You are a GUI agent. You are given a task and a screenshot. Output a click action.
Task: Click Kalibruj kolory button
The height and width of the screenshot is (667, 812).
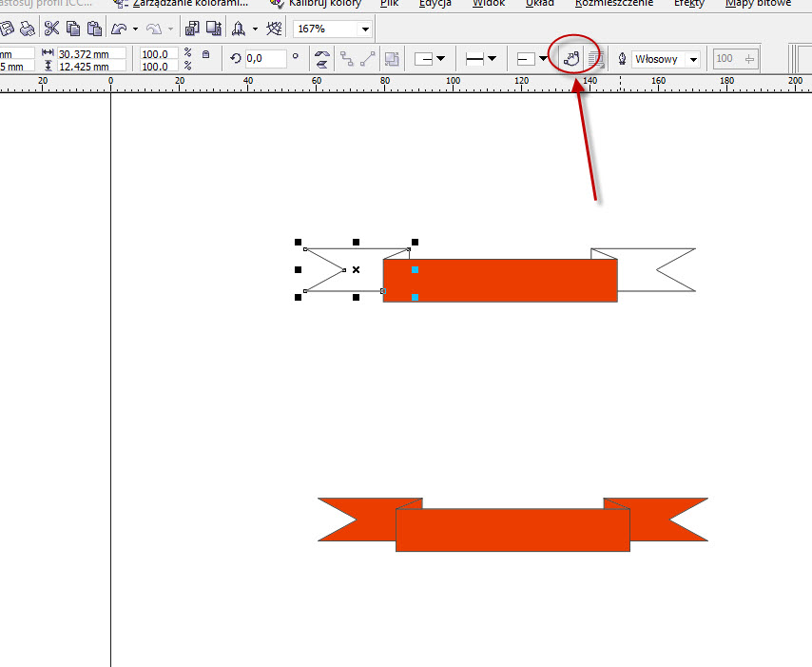tap(316, 3)
